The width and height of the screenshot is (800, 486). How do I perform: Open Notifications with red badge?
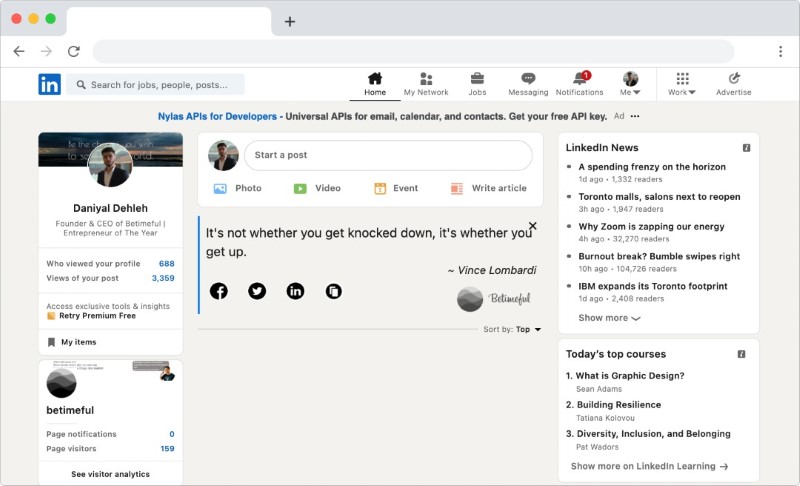[580, 85]
